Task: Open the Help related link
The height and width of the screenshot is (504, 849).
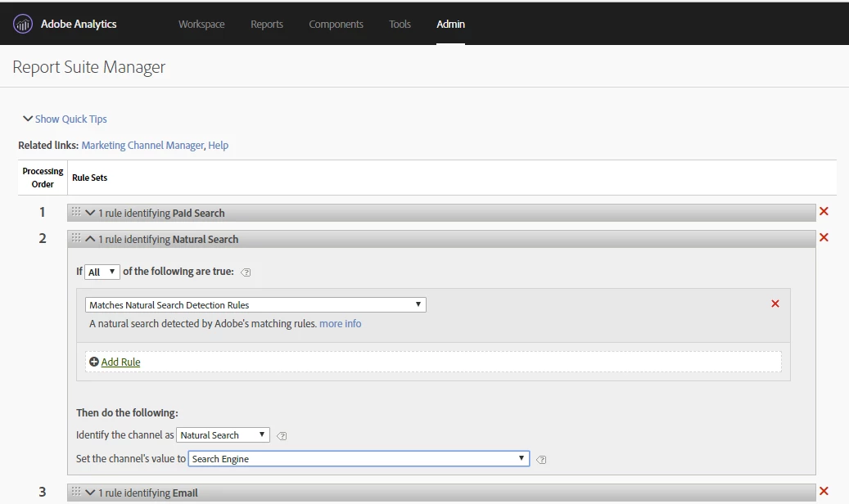Action: [x=219, y=145]
